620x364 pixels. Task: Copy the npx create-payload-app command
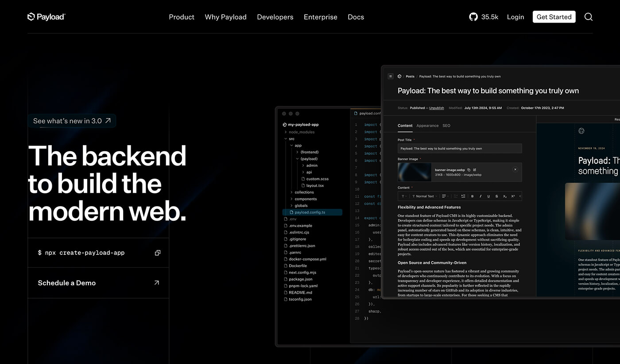158,252
